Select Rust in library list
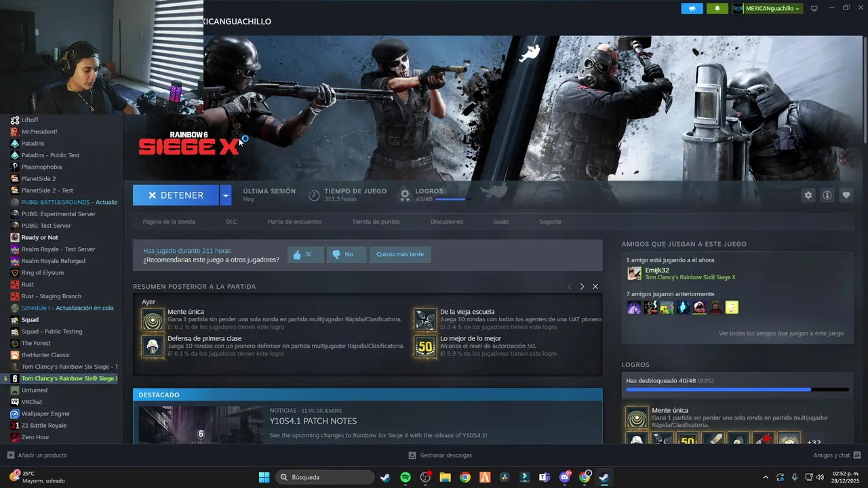Image resolution: width=868 pixels, height=488 pixels. (28, 285)
